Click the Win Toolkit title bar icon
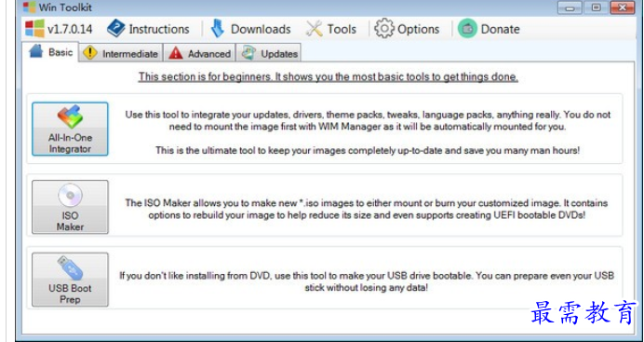644x342 pixels. (29, 7)
